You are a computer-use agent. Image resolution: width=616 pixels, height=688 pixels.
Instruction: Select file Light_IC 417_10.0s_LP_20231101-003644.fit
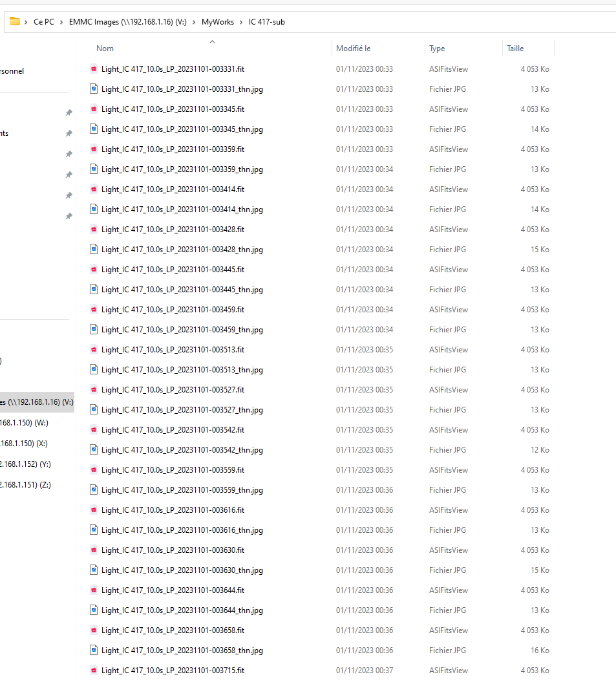point(173,590)
